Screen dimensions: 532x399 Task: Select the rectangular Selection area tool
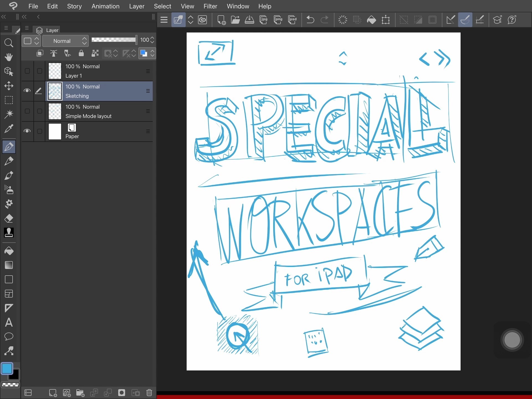coord(9,100)
